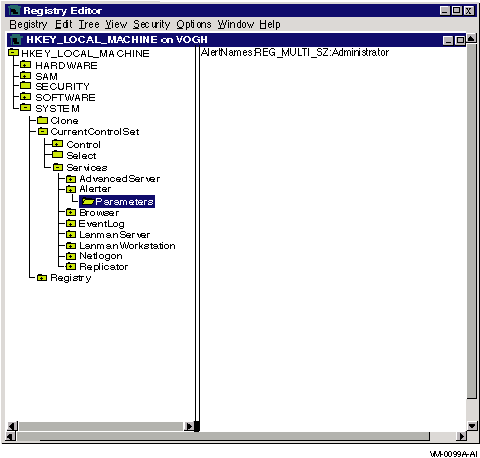Image resolution: width=480 pixels, height=458 pixels.
Task: Collapse the CurrentControlSet key
Action: (43, 131)
